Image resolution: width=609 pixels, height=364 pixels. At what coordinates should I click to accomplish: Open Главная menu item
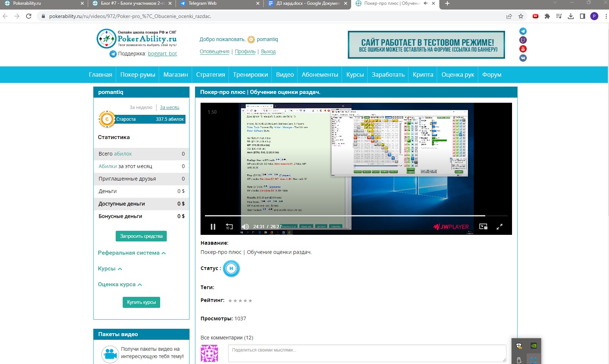pyautogui.click(x=100, y=74)
